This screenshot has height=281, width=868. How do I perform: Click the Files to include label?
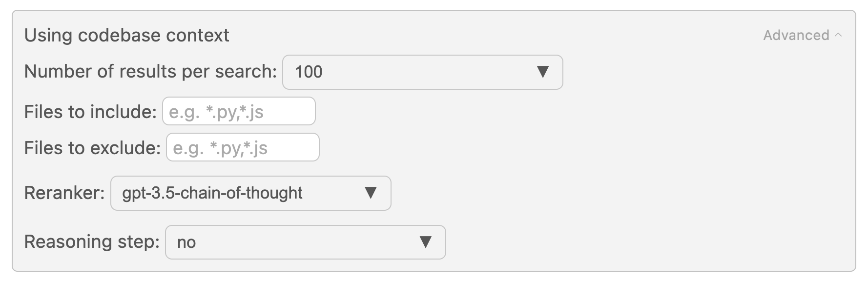tap(90, 112)
